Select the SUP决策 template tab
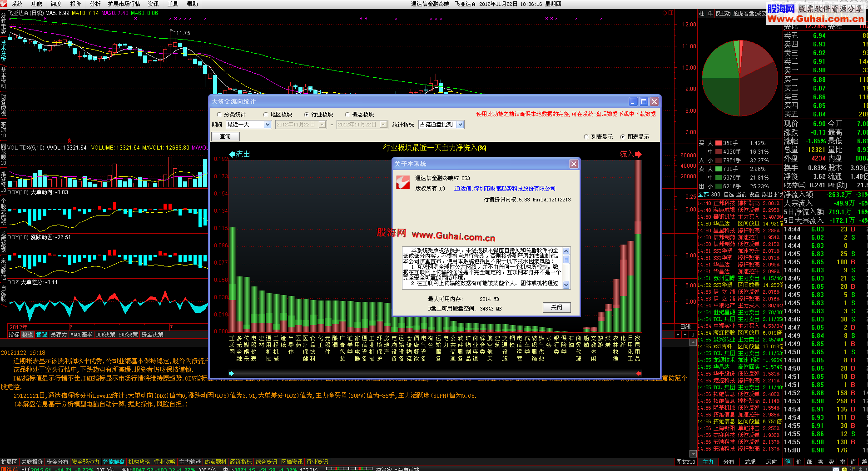Screen dimensions: 868x471 coord(128,335)
